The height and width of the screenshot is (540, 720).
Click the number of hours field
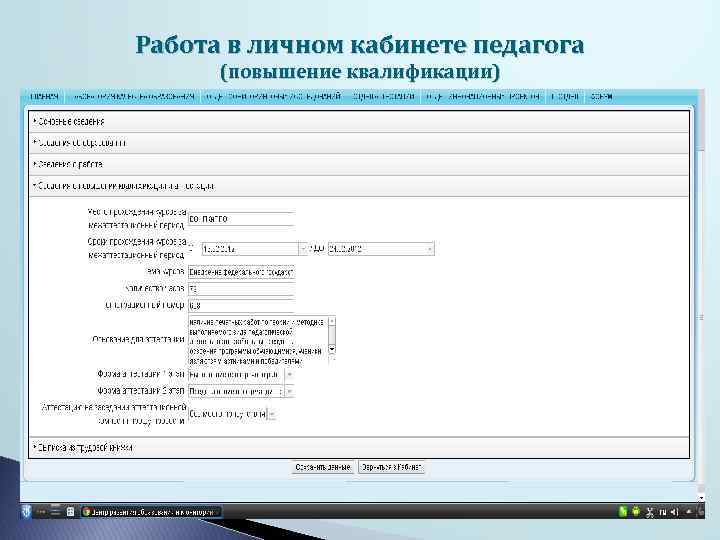pos(241,289)
